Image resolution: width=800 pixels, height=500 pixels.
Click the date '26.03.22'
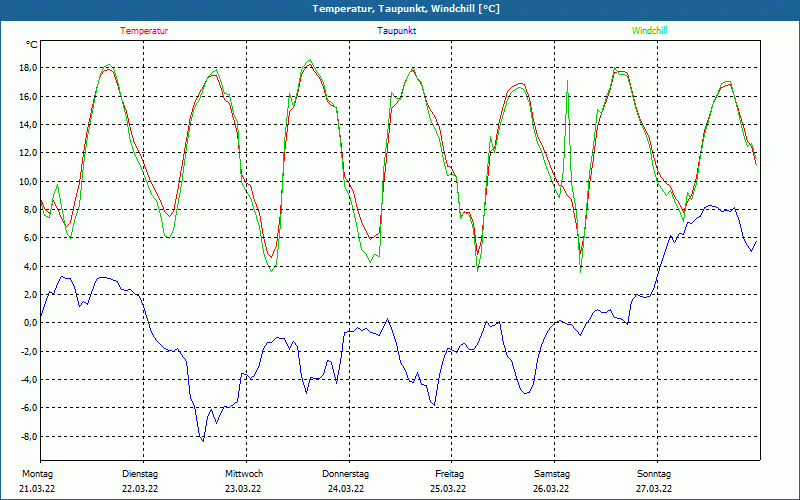551,488
